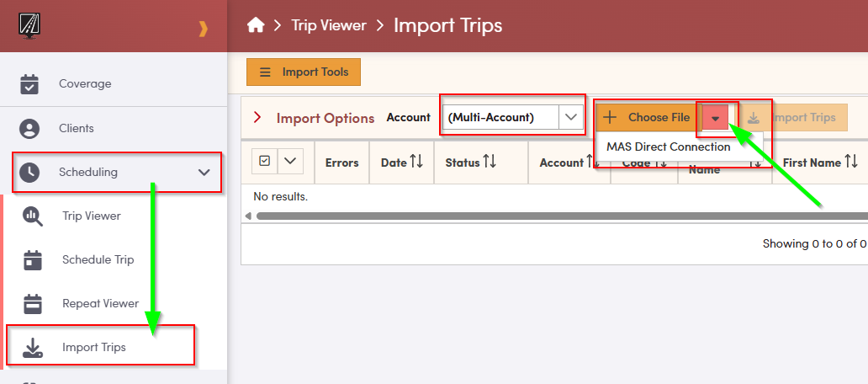The height and width of the screenshot is (384, 868).
Task: Open Repeat Viewer in the sidebar
Action: 100,304
